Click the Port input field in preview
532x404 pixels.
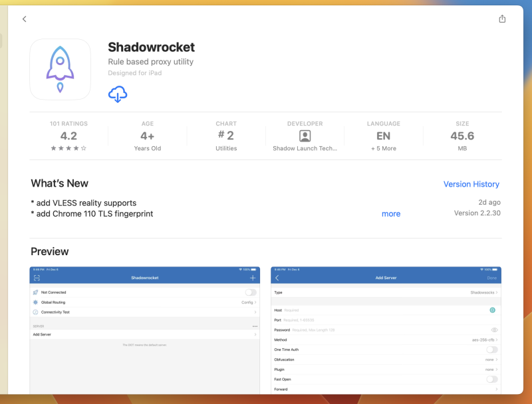tap(386, 320)
